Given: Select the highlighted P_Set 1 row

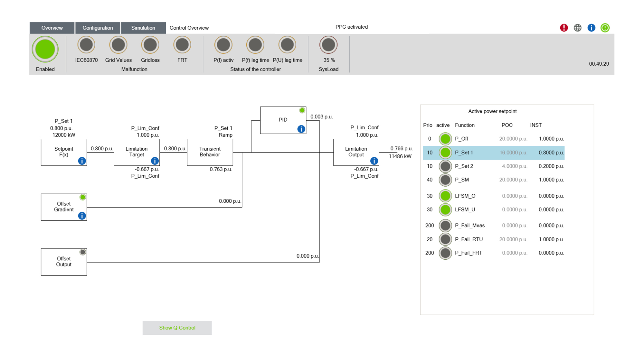Looking at the screenshot, I should [494, 153].
